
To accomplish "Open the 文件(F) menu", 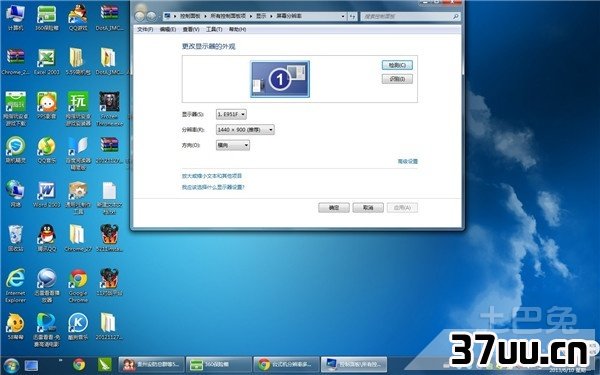I will 145,29.
